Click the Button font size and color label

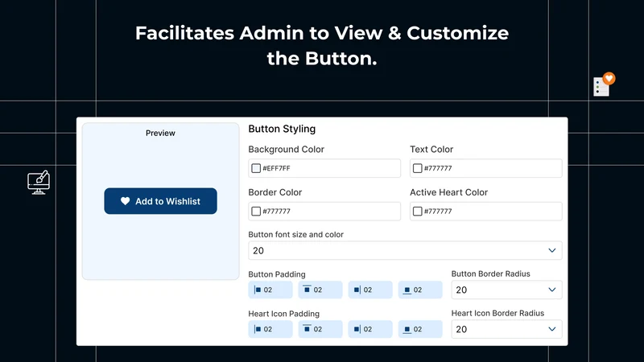pyautogui.click(x=295, y=234)
